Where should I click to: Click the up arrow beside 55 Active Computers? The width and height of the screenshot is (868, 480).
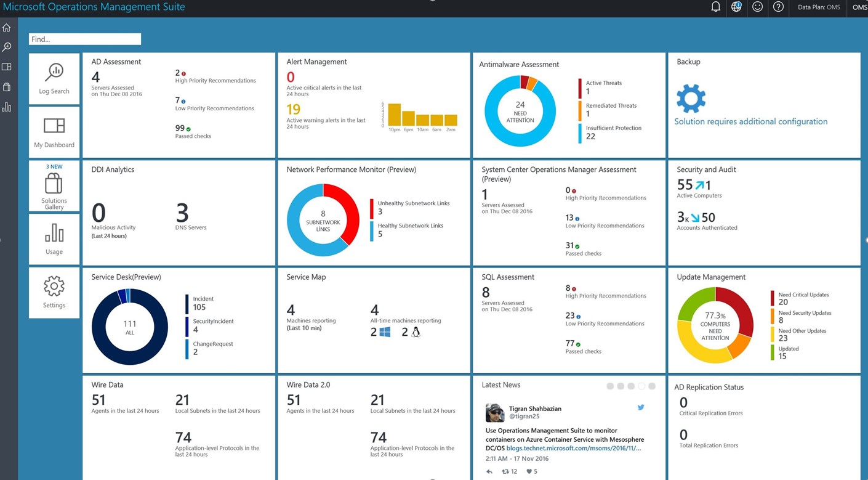click(x=699, y=185)
